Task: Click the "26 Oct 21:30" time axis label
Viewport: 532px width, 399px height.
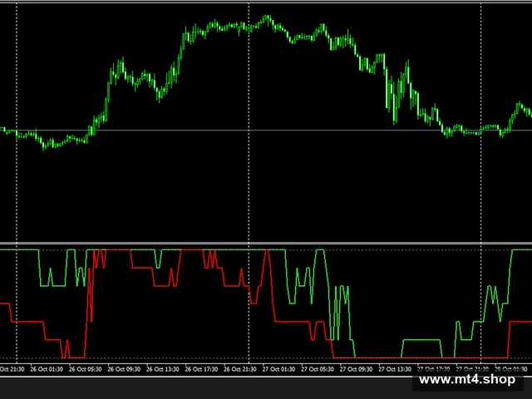Action: coord(240,369)
